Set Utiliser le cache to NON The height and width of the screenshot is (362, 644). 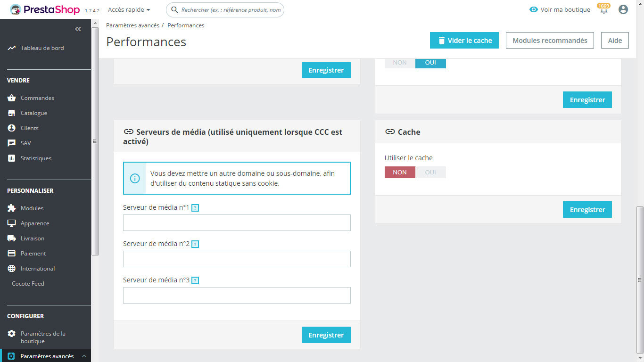tap(400, 172)
